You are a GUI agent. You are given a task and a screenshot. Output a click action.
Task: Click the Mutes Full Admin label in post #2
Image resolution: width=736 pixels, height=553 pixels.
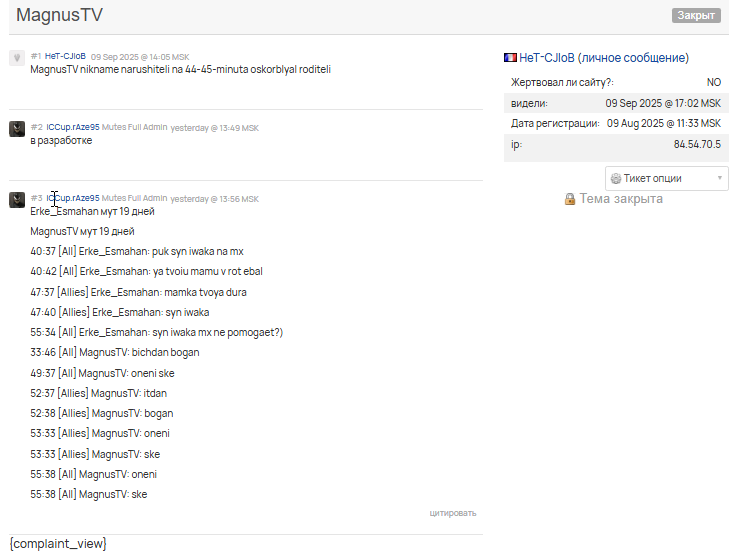tap(134, 127)
